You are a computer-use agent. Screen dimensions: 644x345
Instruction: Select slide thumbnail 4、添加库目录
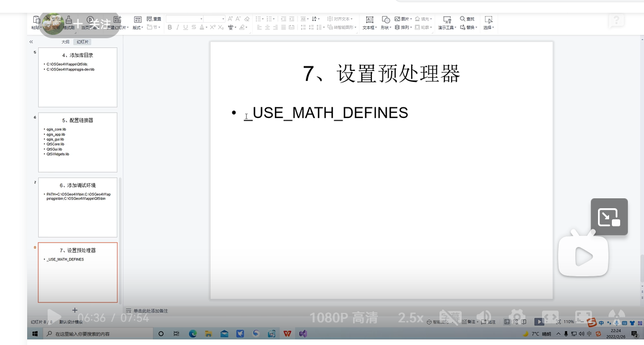(x=78, y=77)
